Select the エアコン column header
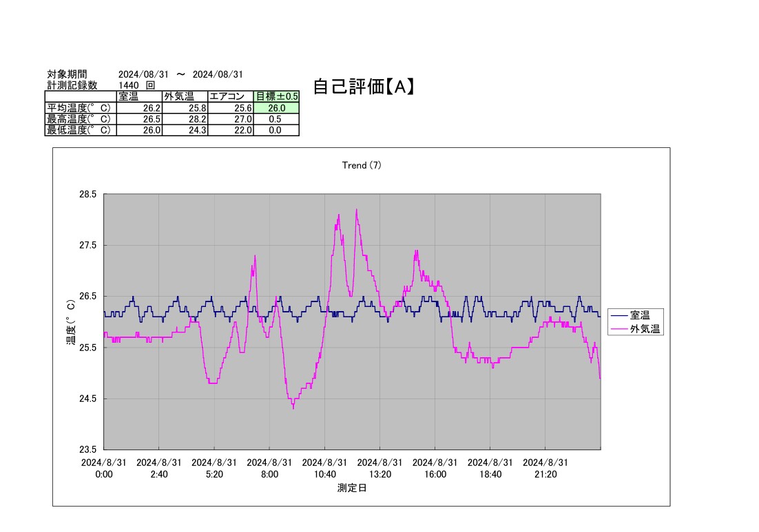The image size is (759, 532). (231, 97)
